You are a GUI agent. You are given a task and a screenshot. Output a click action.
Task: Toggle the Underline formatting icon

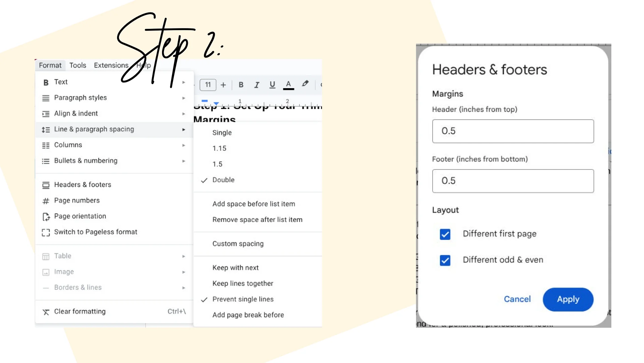(x=272, y=85)
